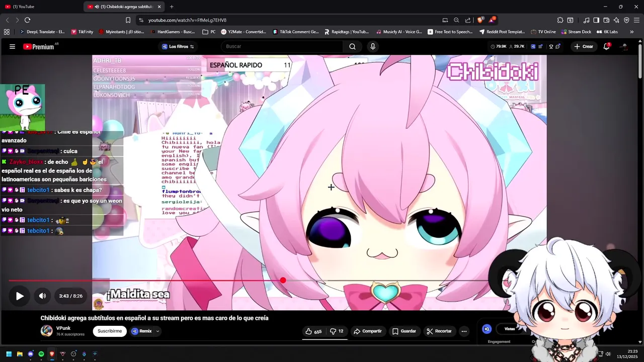
Task: Open the Crear create menu
Action: coord(584,46)
